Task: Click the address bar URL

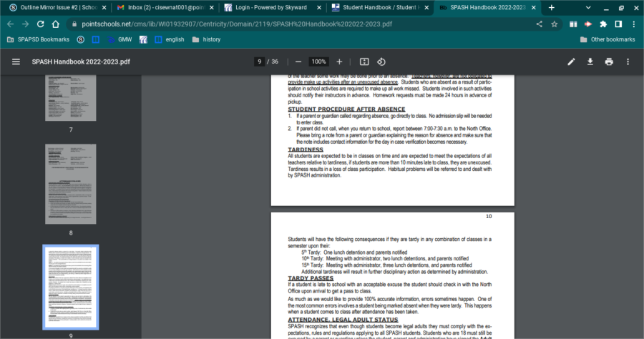Action: pyautogui.click(x=237, y=24)
